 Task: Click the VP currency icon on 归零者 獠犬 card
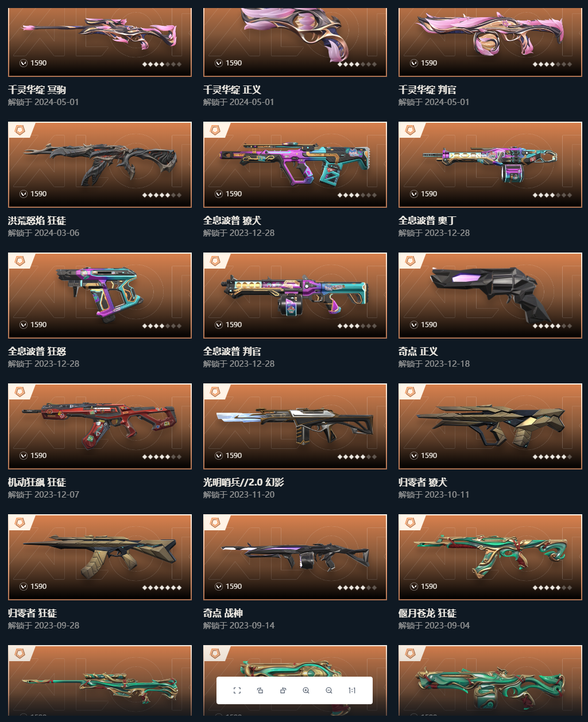(x=414, y=456)
